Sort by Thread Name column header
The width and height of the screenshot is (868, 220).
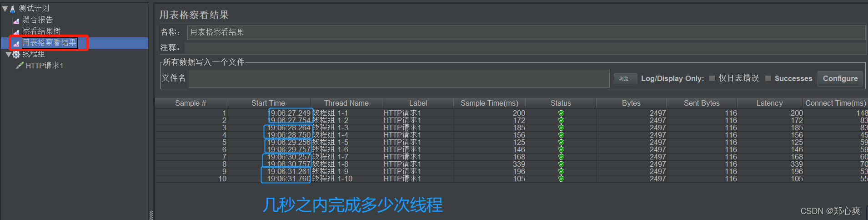(346, 103)
